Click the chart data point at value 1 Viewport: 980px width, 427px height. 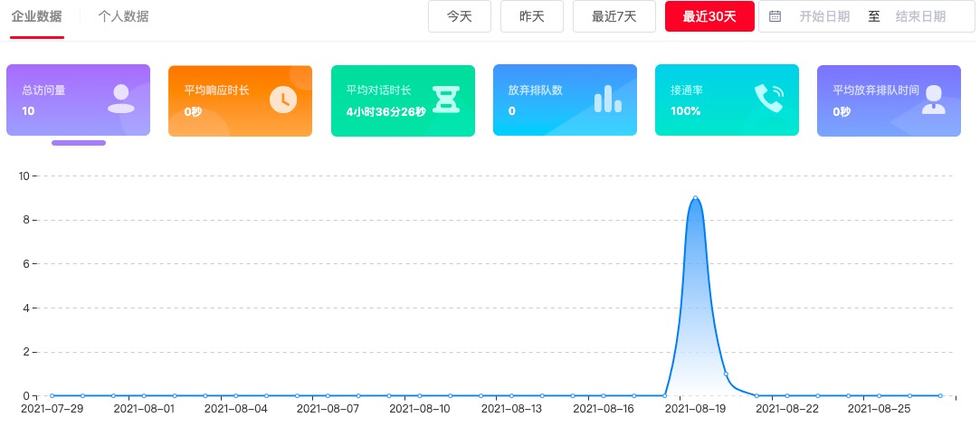tap(726, 374)
